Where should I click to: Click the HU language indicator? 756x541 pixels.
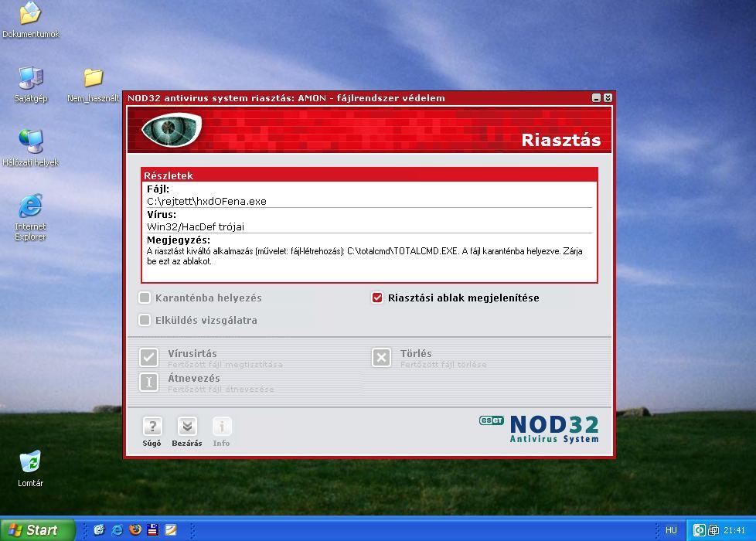point(671,530)
